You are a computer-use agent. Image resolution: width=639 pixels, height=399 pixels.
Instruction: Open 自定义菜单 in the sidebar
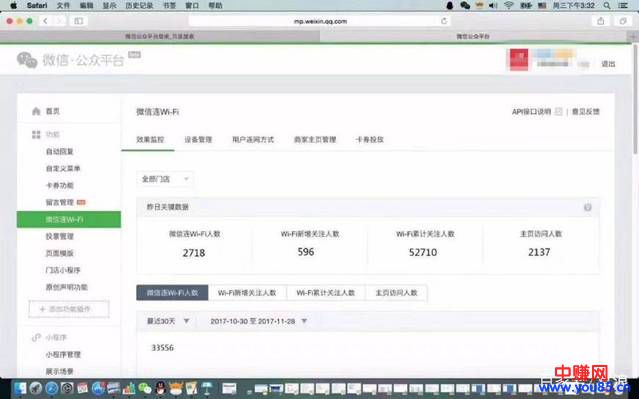pos(63,168)
